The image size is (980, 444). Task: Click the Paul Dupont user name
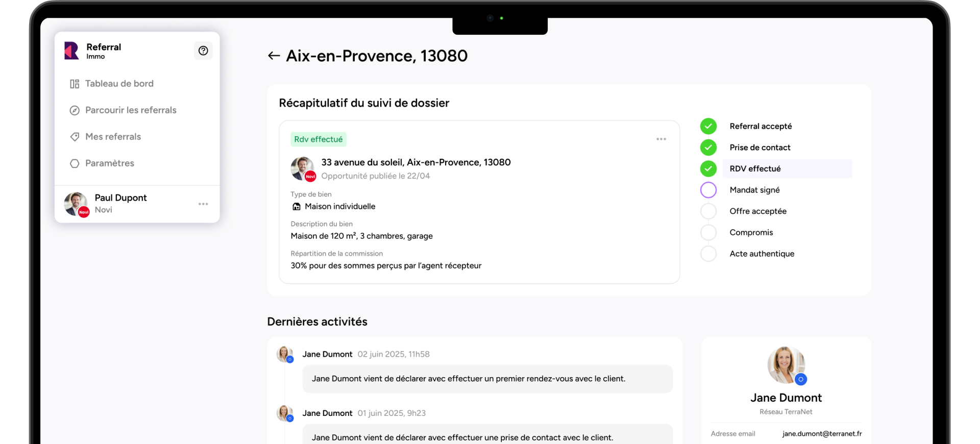pyautogui.click(x=120, y=198)
